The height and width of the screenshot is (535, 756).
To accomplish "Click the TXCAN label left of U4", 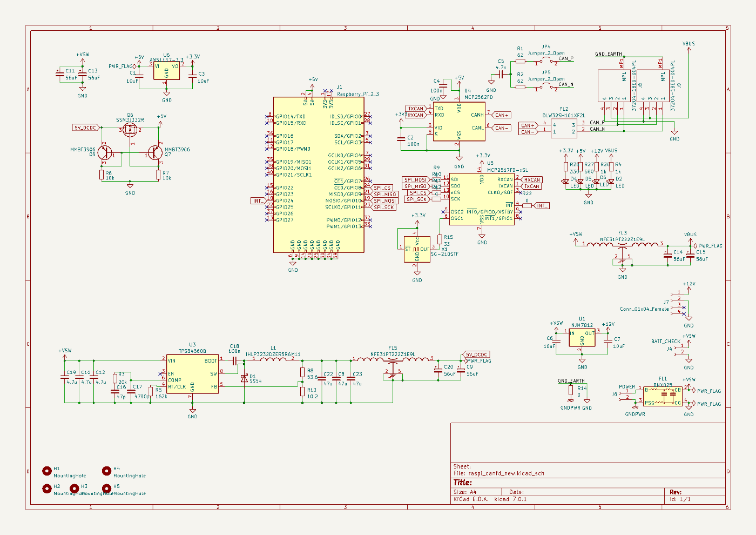I will pos(416,109).
